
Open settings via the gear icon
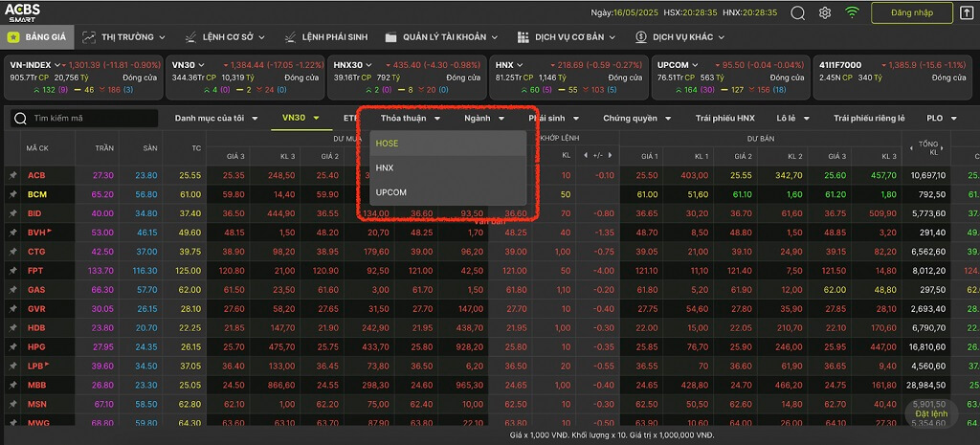[825, 12]
